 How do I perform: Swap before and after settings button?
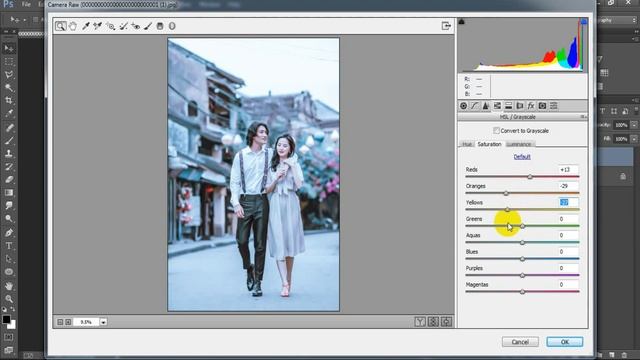click(433, 322)
